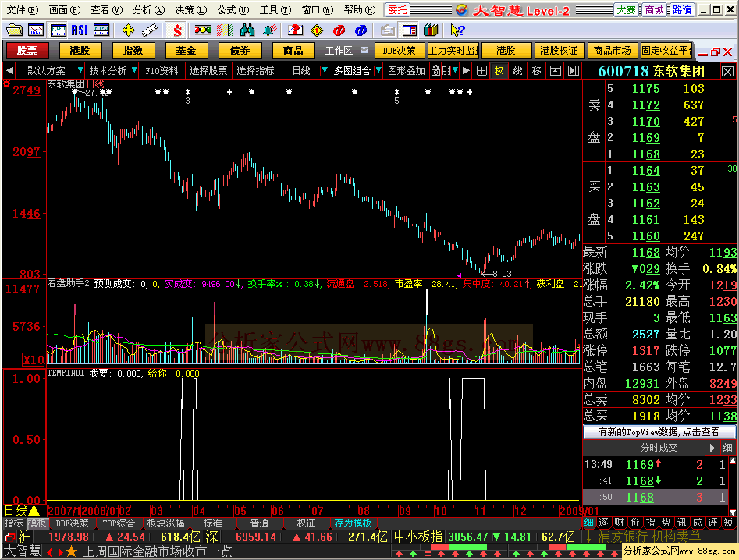Click the chart with red question mark icon
Screen dimensions: 739x560
pos(295,30)
